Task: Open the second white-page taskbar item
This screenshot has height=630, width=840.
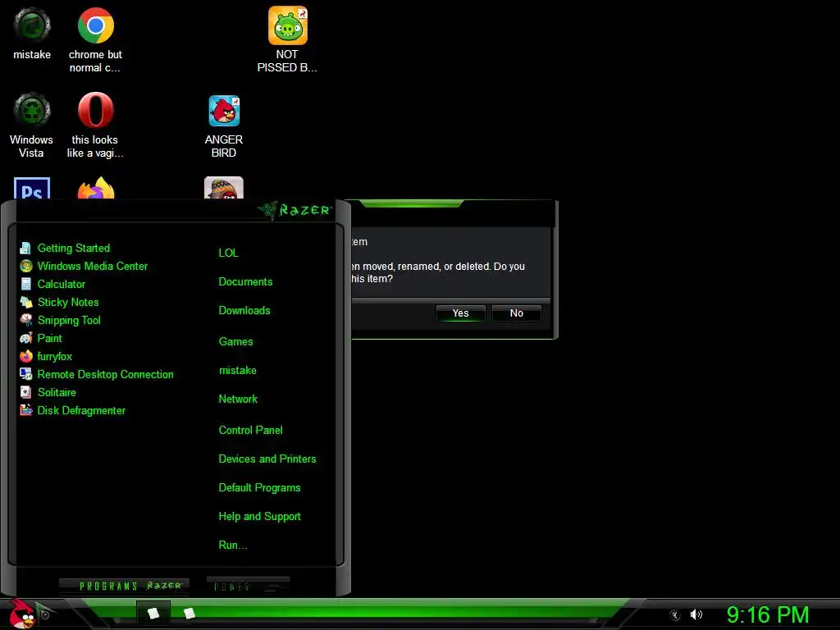Action: (x=189, y=614)
